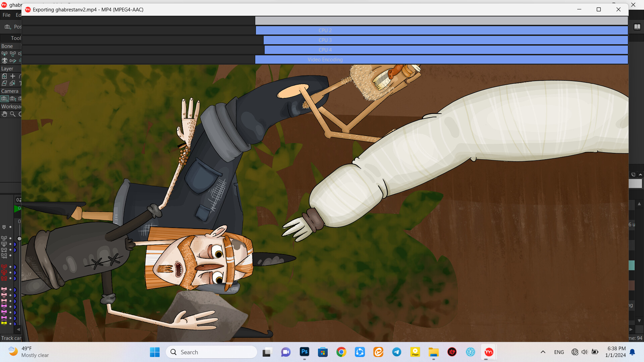Select the Select Bone tool
Viewport: 644px width, 362px height.
pyautogui.click(x=4, y=54)
